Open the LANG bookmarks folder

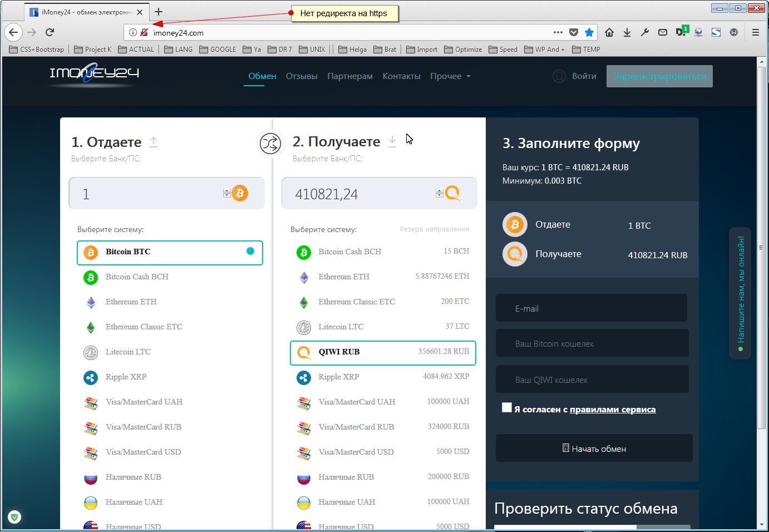pos(178,50)
